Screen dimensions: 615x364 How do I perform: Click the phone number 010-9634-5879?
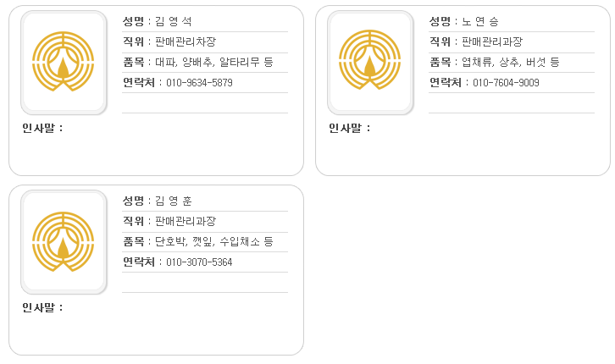click(x=199, y=83)
